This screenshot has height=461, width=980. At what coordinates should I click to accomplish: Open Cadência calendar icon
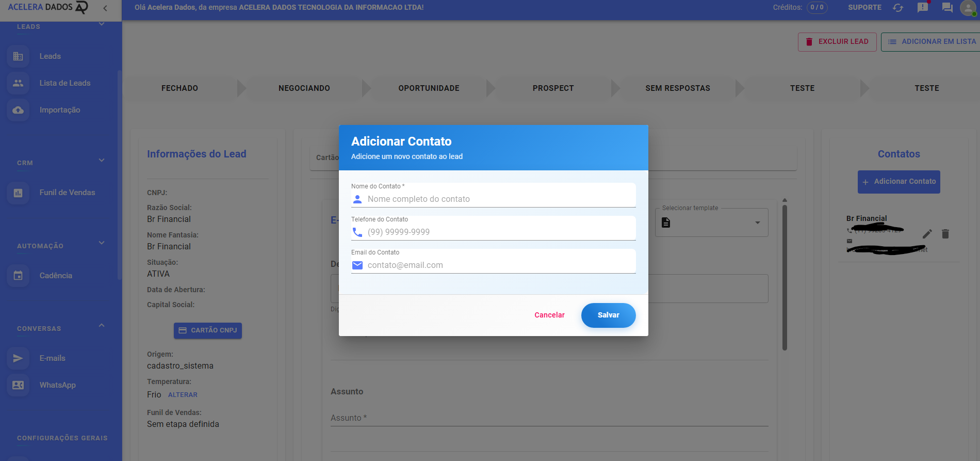(18, 276)
